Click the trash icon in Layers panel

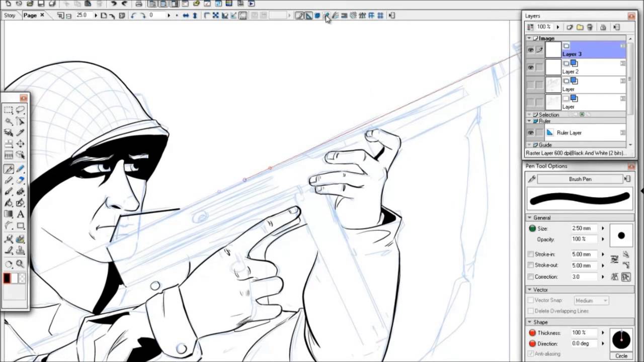[590, 27]
